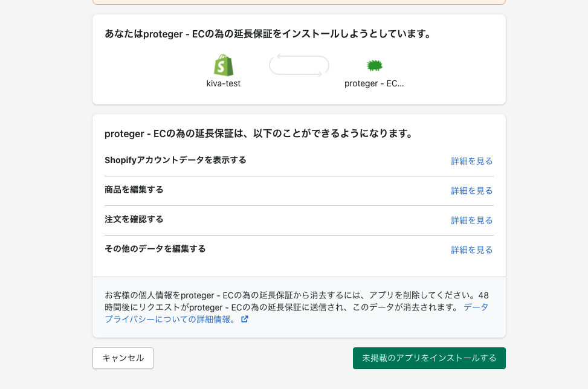Click the 商品を編集する permission text
Viewport: 588px width, 389px height.
point(134,190)
